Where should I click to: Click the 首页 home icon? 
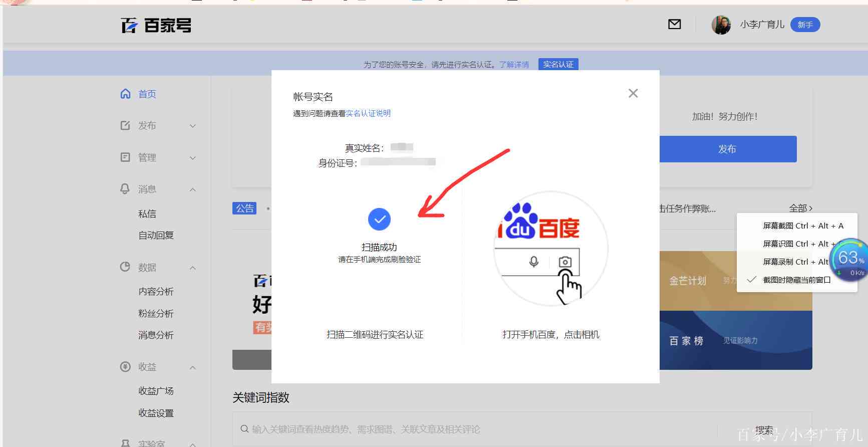click(x=125, y=94)
